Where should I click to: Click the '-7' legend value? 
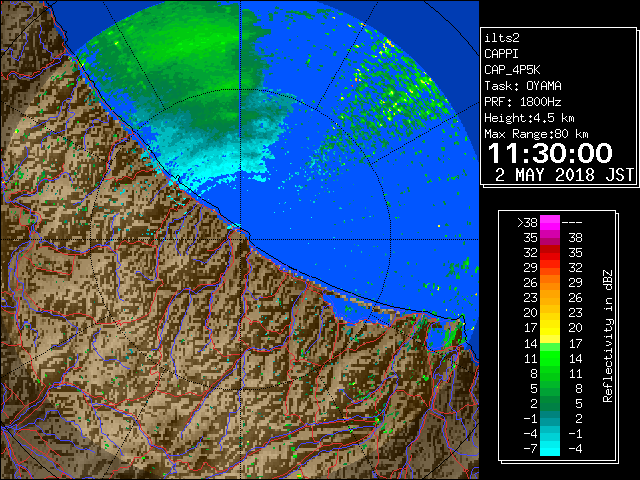(530, 449)
